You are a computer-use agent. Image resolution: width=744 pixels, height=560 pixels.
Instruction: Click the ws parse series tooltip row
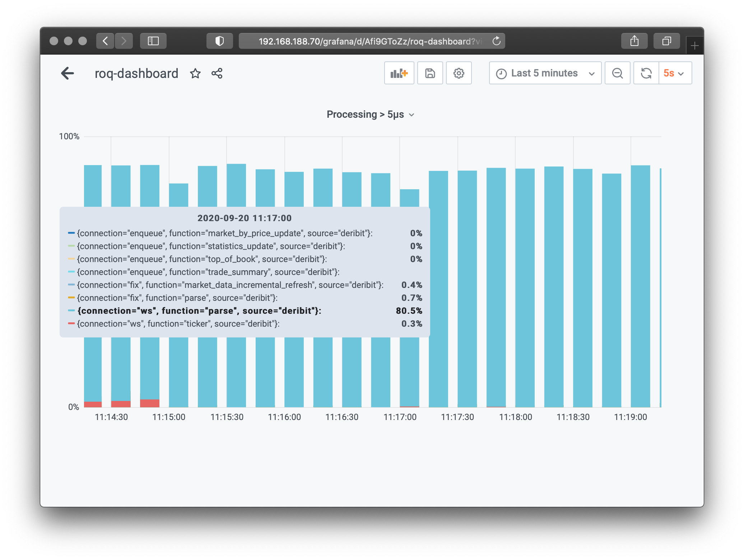pos(245,311)
